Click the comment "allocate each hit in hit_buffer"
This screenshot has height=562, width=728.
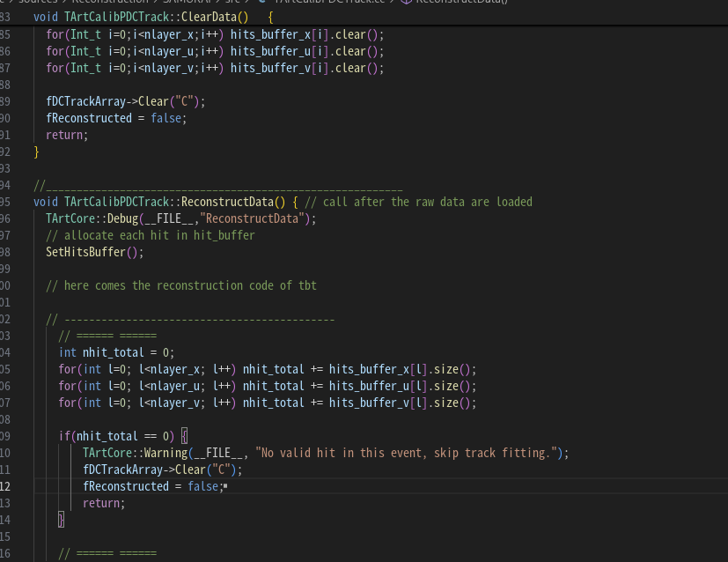pyautogui.click(x=150, y=235)
